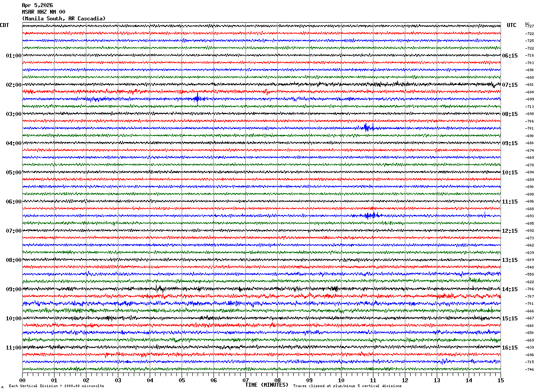Click the '07:15' UTC time label
Screen dimensions: 536x392
[510, 85]
